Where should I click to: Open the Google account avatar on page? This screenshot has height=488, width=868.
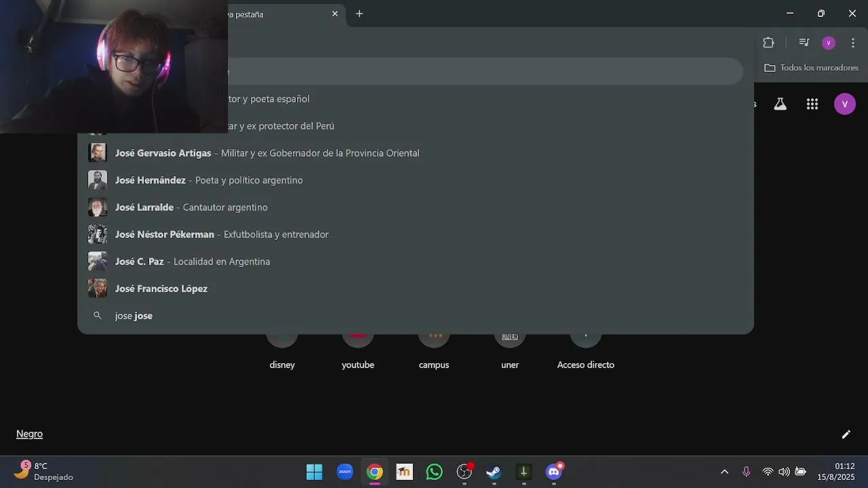tap(845, 104)
